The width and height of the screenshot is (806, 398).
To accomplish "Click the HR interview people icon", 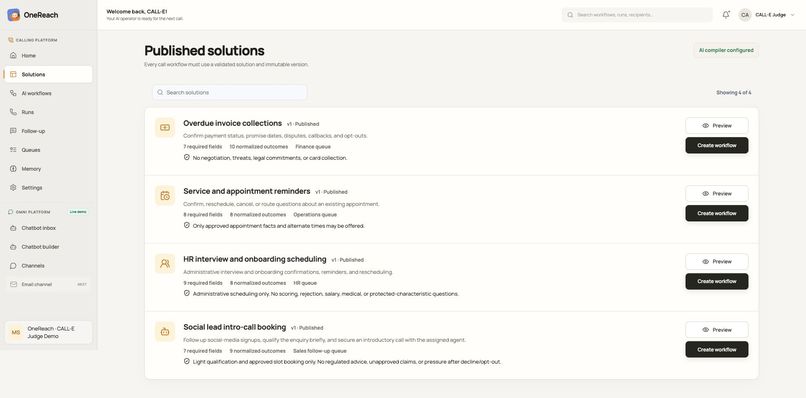I will pos(165,263).
